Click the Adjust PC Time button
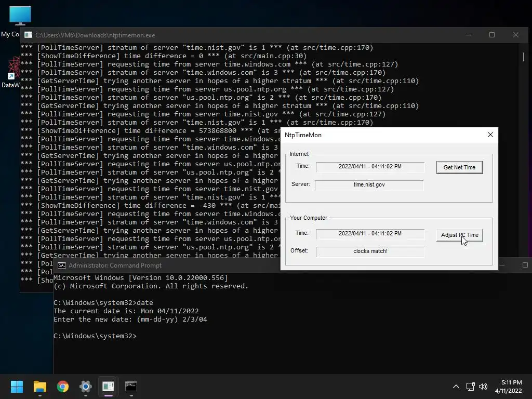The height and width of the screenshot is (399, 532). point(459,235)
